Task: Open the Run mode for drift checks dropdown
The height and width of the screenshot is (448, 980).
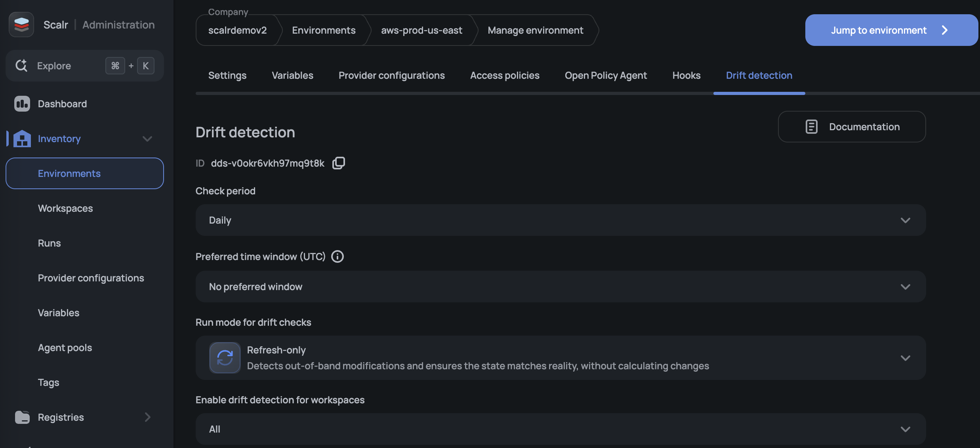Action: [561, 358]
